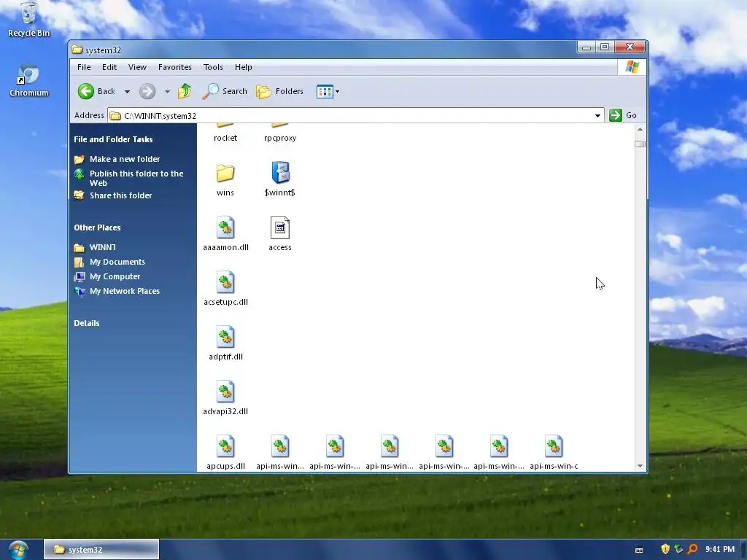This screenshot has width=747, height=560.
Task: Open My Computer link
Action: tap(115, 276)
